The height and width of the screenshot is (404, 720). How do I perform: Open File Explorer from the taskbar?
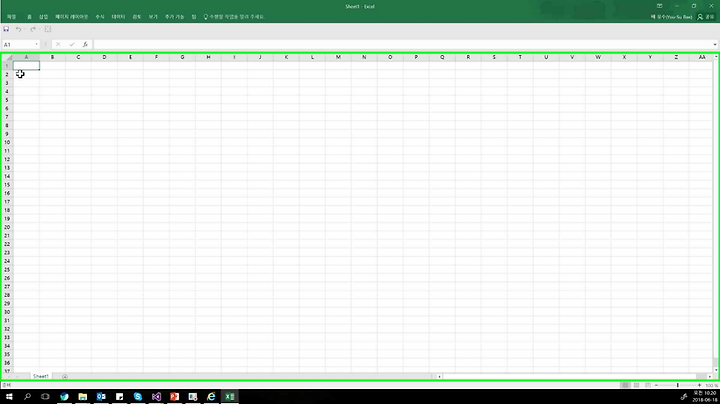[83, 396]
